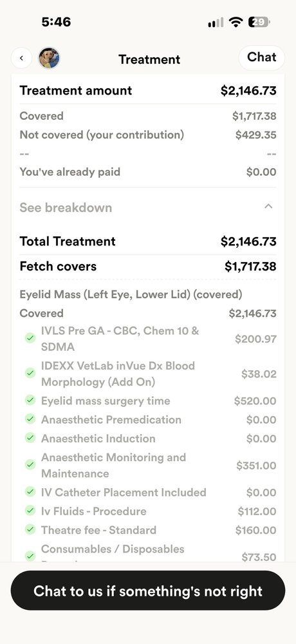Tap green check beside Anaesthetic Induction
The image size is (296, 644).
click(30, 438)
